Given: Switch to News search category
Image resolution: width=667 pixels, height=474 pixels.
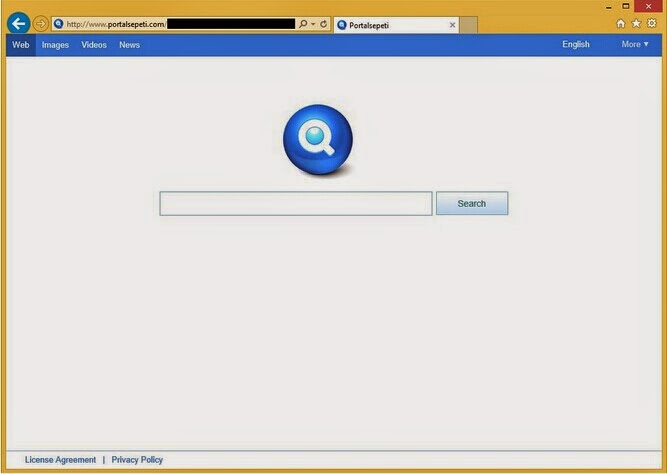Looking at the screenshot, I should (x=129, y=45).
